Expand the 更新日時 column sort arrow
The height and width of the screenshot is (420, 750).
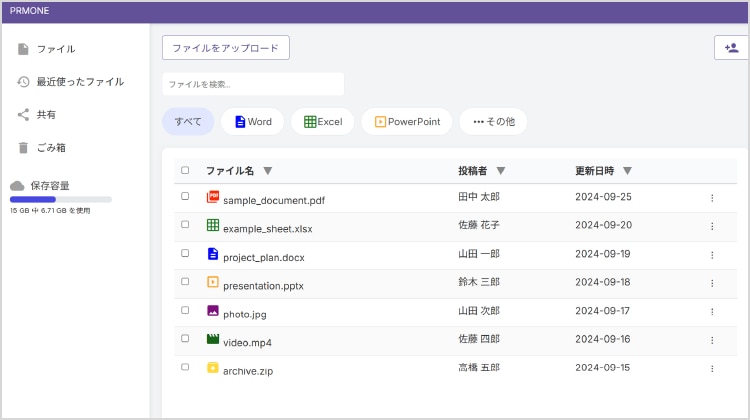pyautogui.click(x=627, y=170)
